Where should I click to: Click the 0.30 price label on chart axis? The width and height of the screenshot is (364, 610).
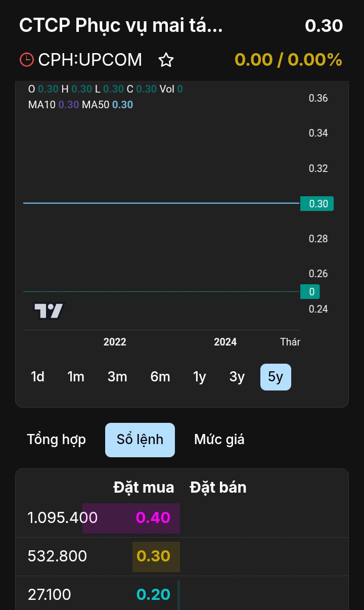(x=317, y=204)
